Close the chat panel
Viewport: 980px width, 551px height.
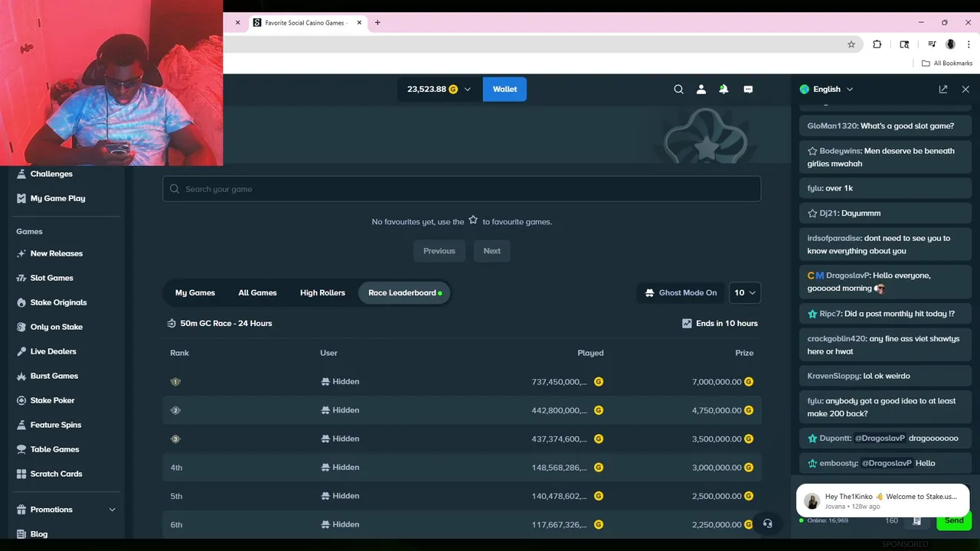tap(965, 90)
